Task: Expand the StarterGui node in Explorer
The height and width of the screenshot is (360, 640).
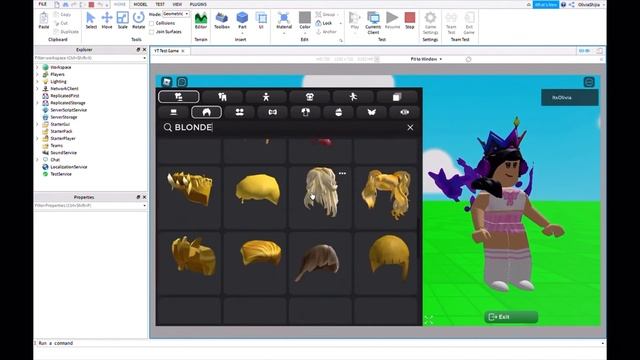Action: (37, 124)
